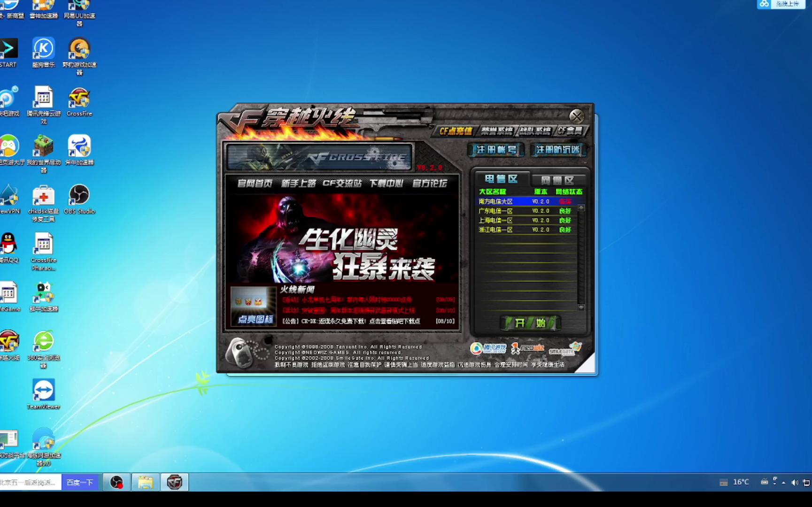The width and height of the screenshot is (812, 507).
Task: Click the 点亮图标 thumbnail
Action: coord(254,307)
